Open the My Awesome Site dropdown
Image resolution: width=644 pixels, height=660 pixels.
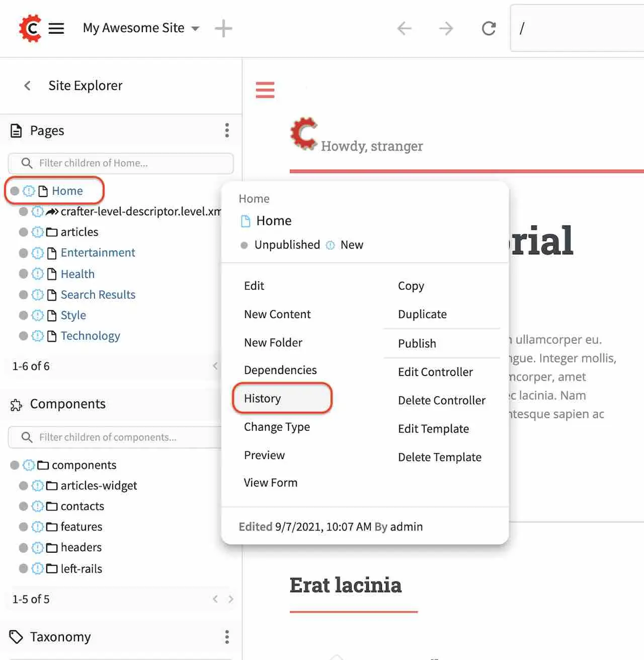[141, 28]
